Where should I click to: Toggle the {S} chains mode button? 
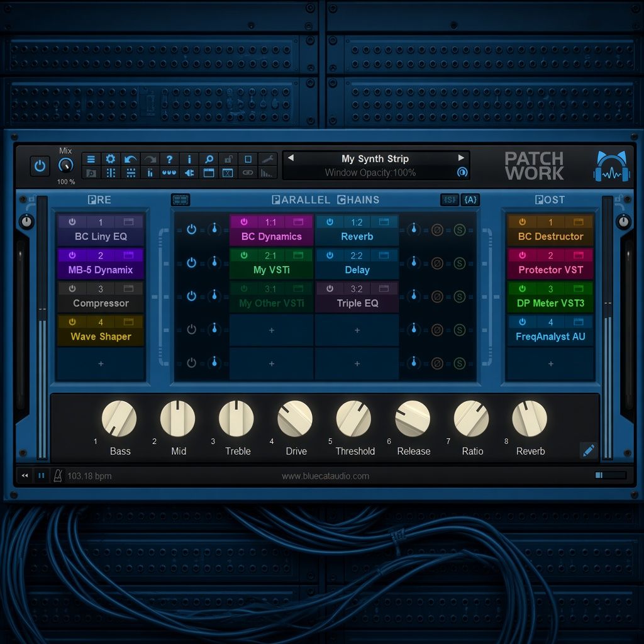click(x=450, y=200)
